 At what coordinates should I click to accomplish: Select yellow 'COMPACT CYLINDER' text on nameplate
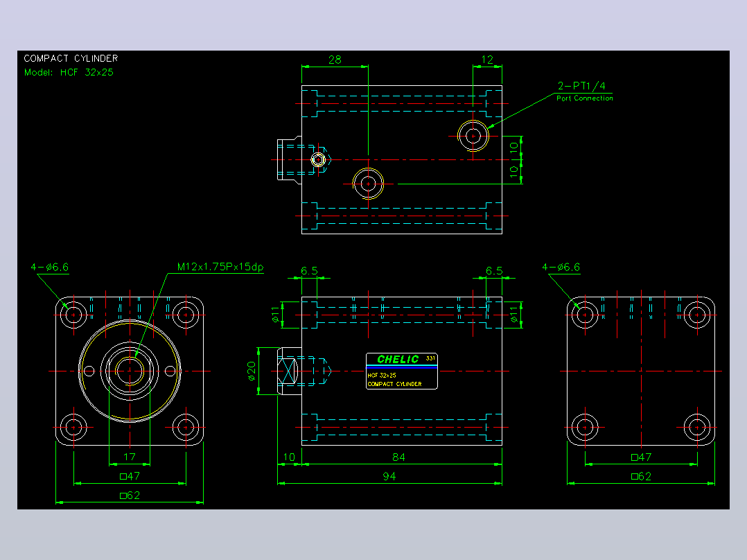coord(394,384)
